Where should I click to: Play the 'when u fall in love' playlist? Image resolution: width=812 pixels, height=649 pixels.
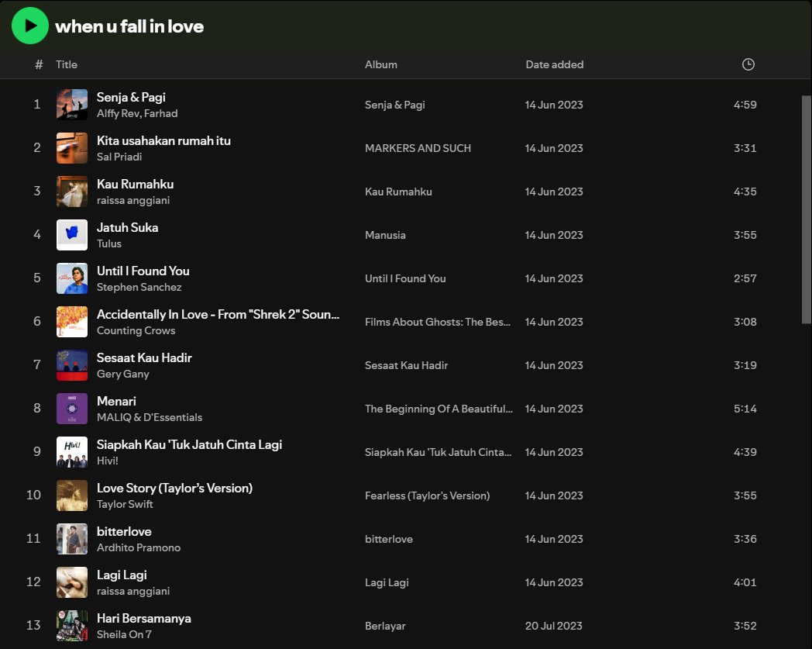pyautogui.click(x=30, y=26)
